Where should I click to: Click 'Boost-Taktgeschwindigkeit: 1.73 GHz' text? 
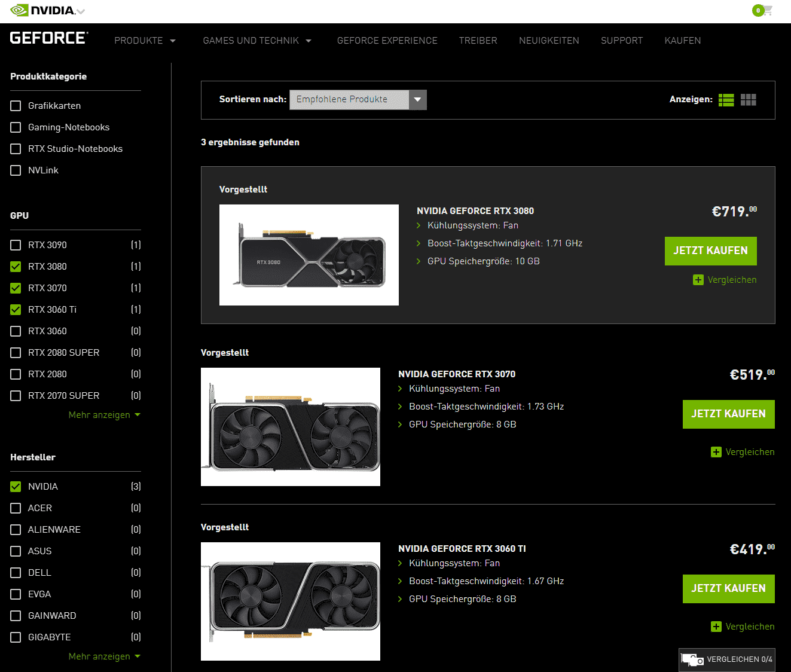click(x=487, y=407)
